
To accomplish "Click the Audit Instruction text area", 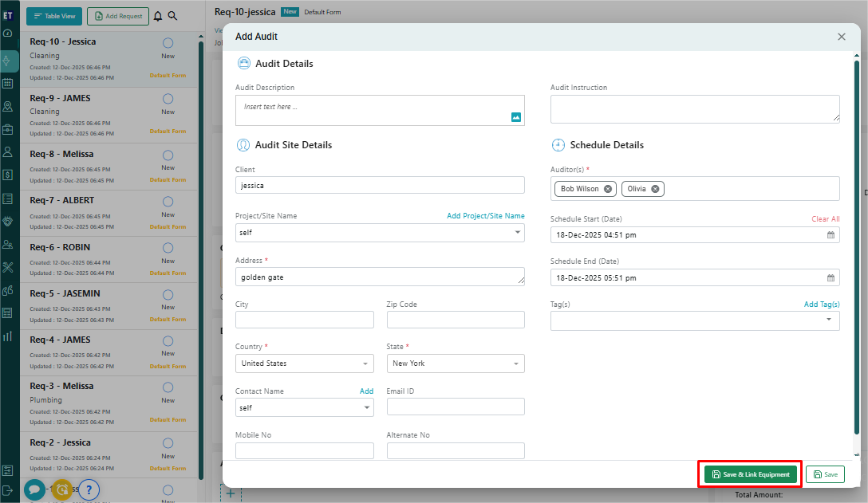I will click(694, 109).
